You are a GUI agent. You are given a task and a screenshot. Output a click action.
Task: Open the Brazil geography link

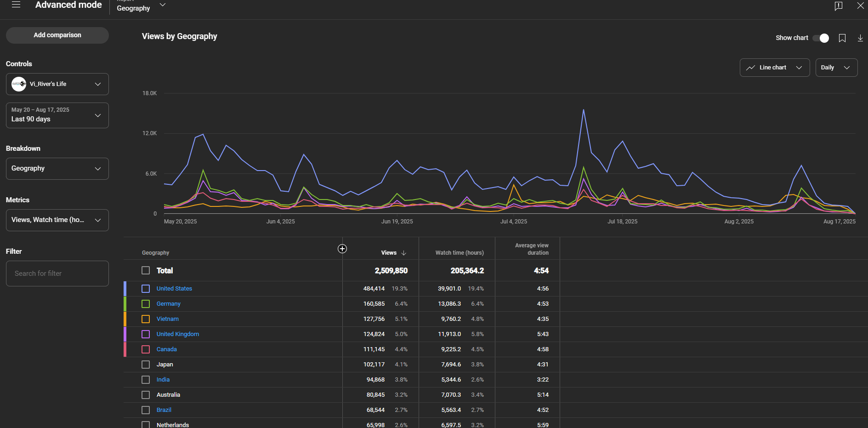pos(164,410)
